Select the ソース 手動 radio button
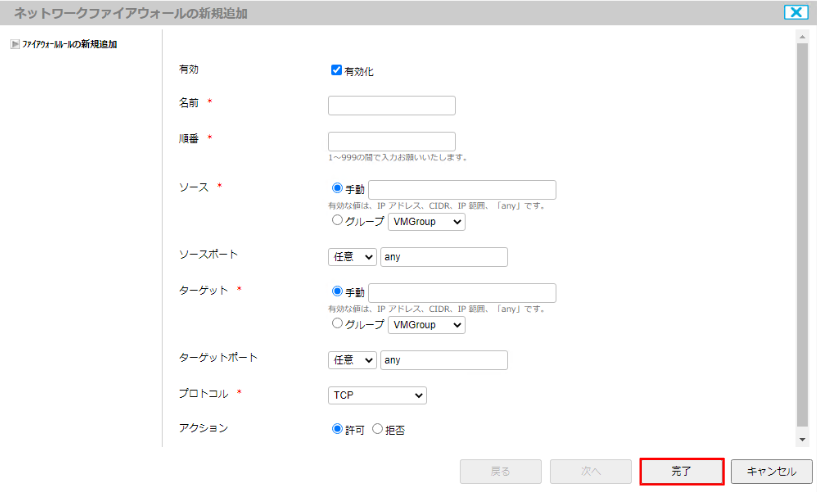817x492 pixels. [x=336, y=188]
